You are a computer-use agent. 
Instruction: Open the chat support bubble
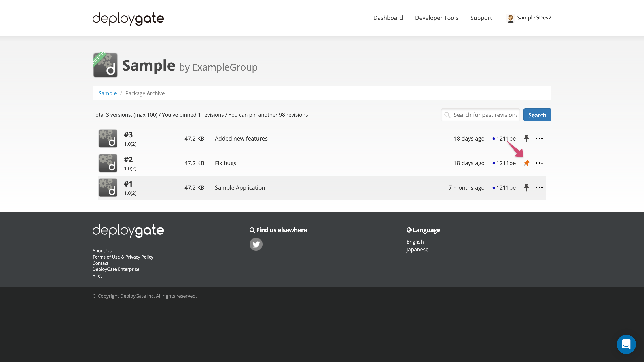[x=626, y=344]
